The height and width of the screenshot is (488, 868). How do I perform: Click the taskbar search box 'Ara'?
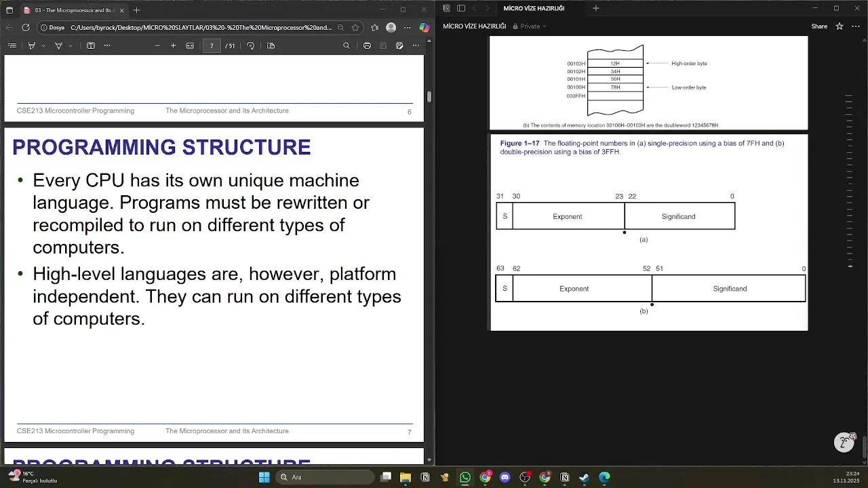(325, 477)
